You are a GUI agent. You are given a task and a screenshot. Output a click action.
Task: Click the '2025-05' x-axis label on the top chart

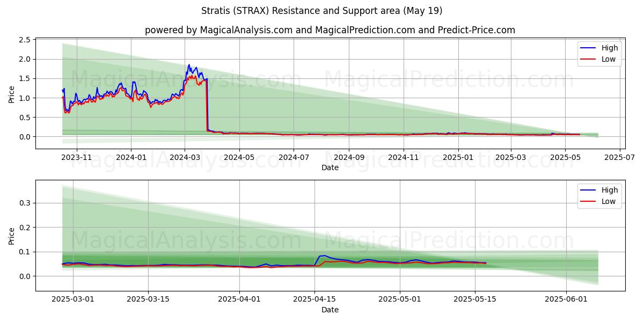tap(565, 158)
